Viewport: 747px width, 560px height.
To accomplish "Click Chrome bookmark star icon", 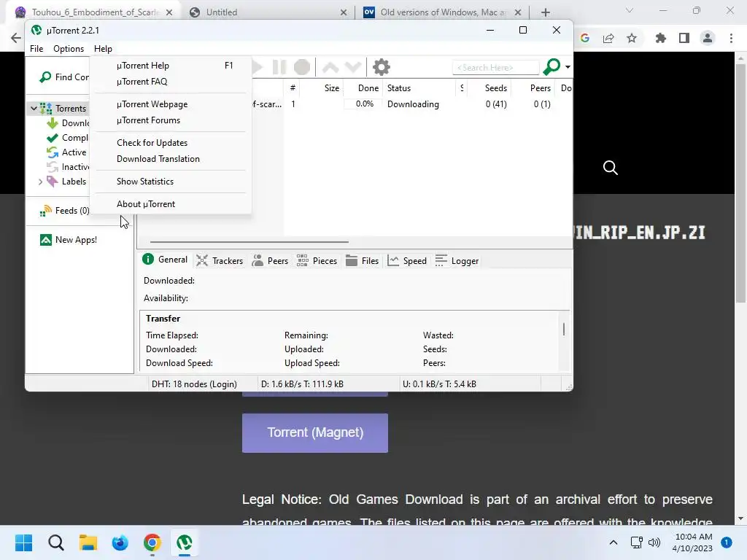I will (x=632, y=38).
